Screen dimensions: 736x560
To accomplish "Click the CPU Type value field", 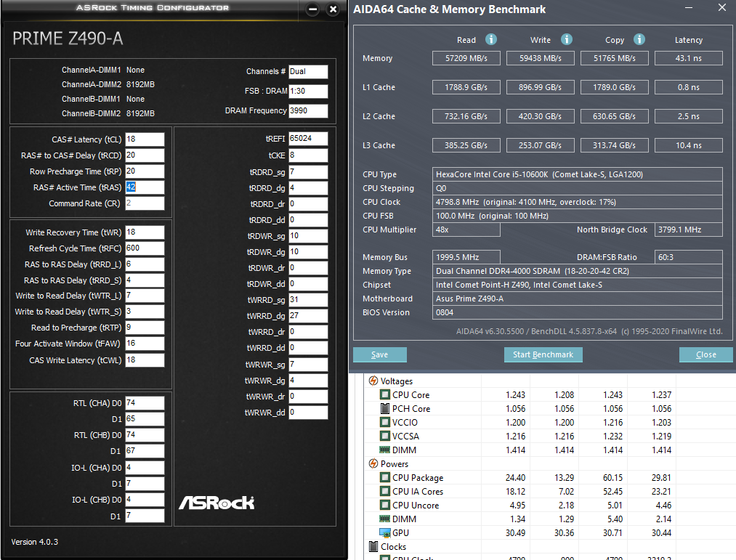I will 578,174.
